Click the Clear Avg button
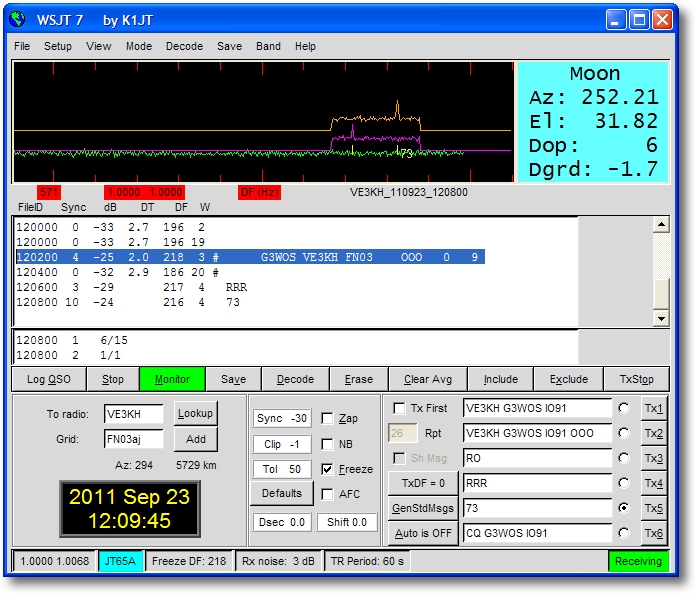This screenshot has width=696, height=594. (428, 380)
